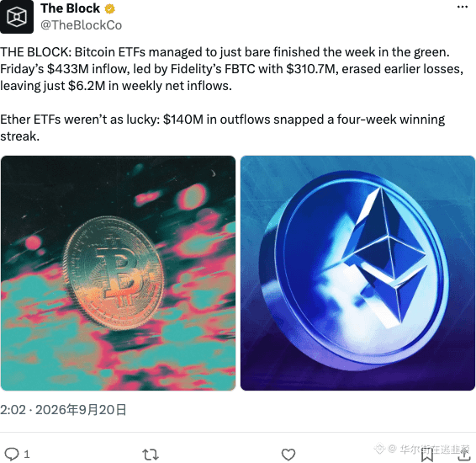Viewport: 476px width, 463px height.
Task: Open the Bitcoin coin image
Action: (118, 273)
